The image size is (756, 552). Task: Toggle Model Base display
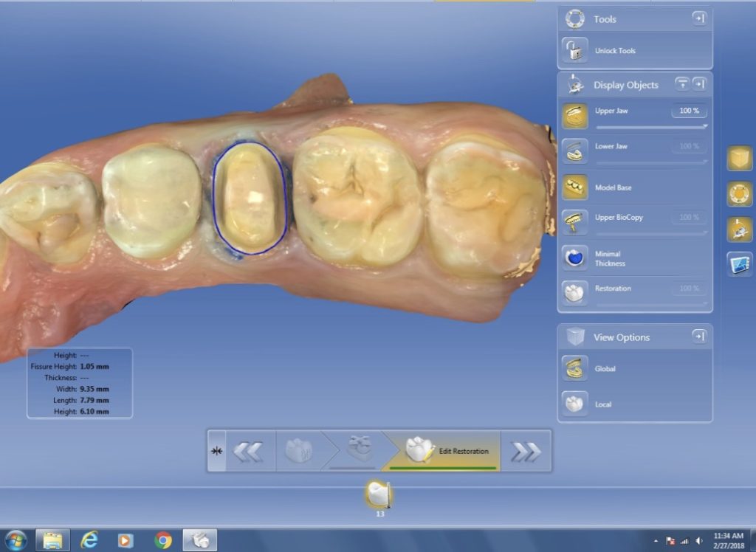tap(575, 187)
